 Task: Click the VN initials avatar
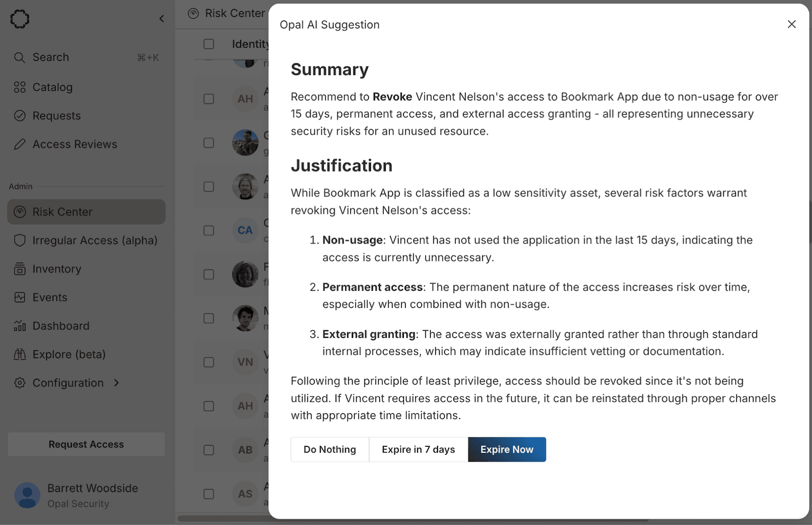(245, 362)
